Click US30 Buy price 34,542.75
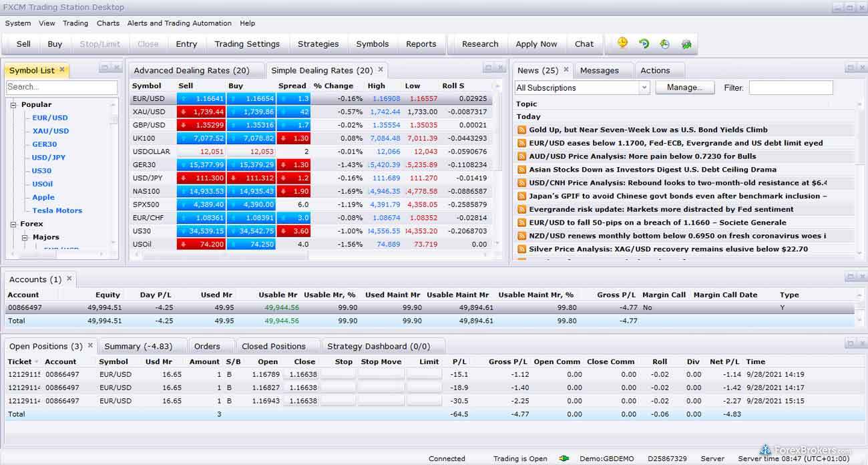The image size is (868, 465). [x=251, y=231]
